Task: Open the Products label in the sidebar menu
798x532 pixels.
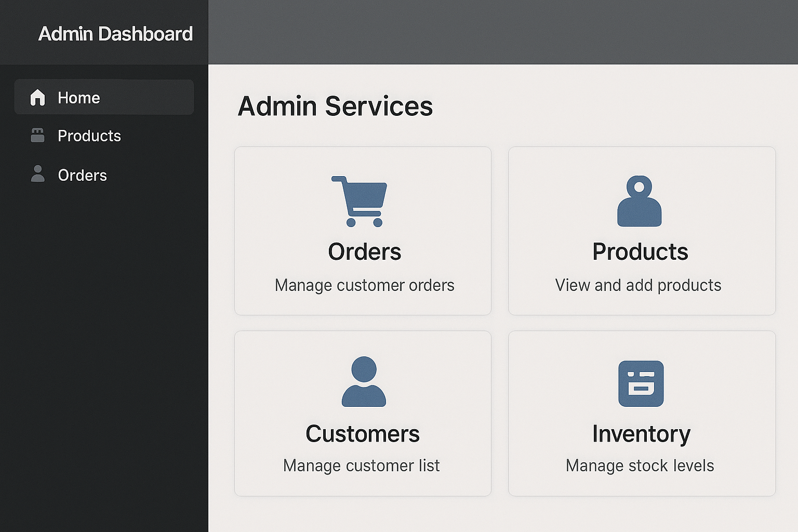Action: click(89, 136)
